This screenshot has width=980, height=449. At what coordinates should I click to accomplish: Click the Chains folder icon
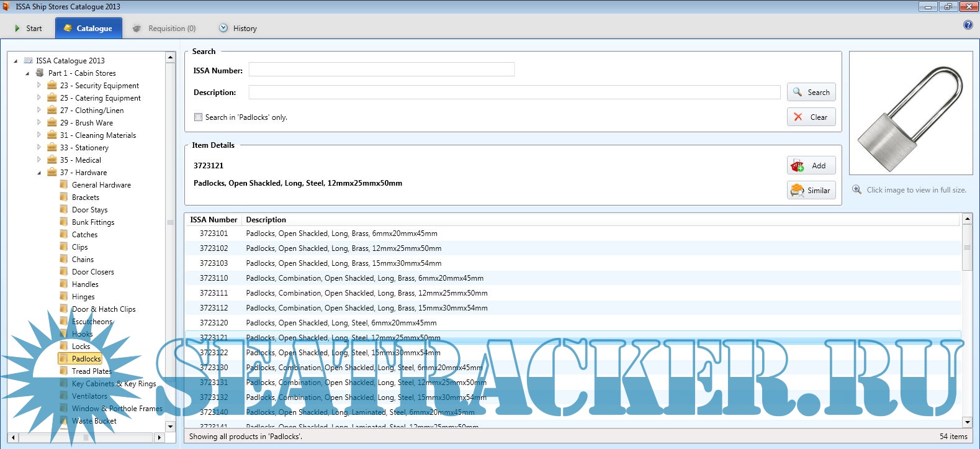(63, 259)
